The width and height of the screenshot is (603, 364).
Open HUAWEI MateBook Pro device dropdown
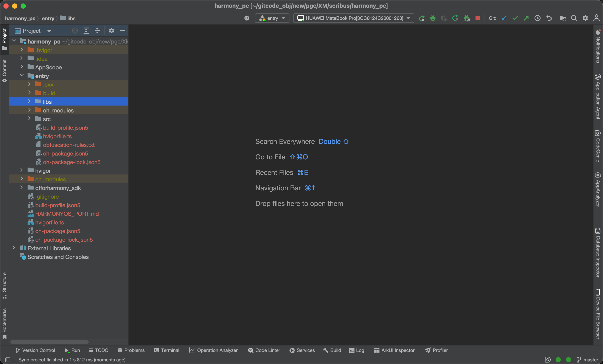point(354,18)
